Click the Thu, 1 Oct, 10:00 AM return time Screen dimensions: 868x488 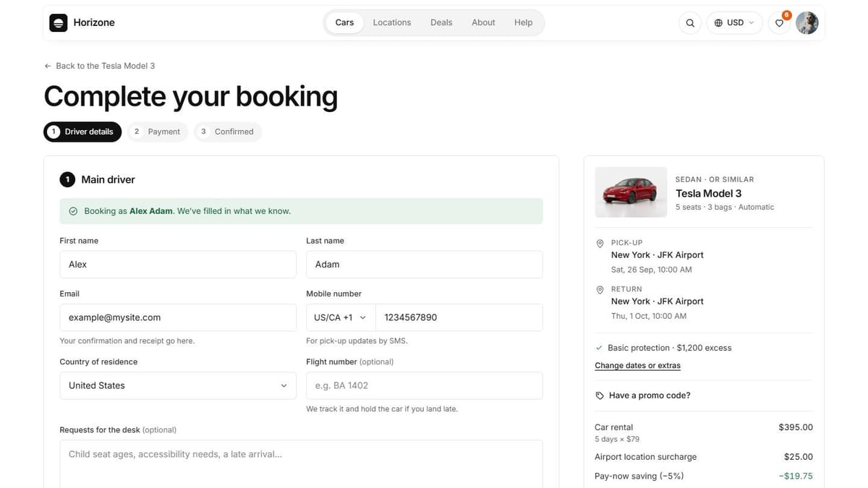[649, 316]
